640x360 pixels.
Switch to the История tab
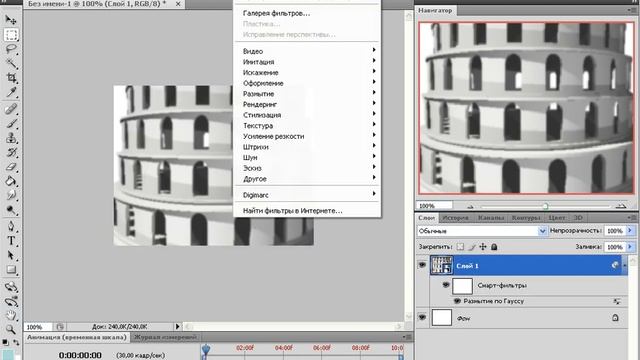click(456, 218)
